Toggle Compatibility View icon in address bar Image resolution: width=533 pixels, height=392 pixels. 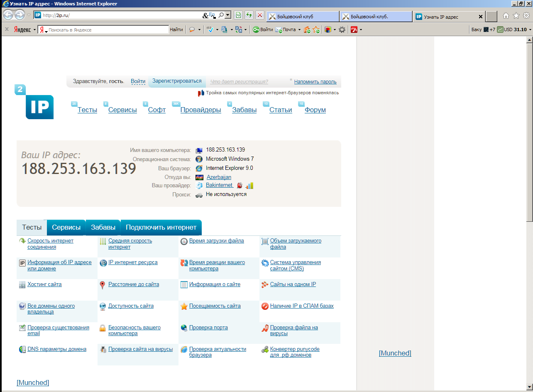click(x=238, y=15)
